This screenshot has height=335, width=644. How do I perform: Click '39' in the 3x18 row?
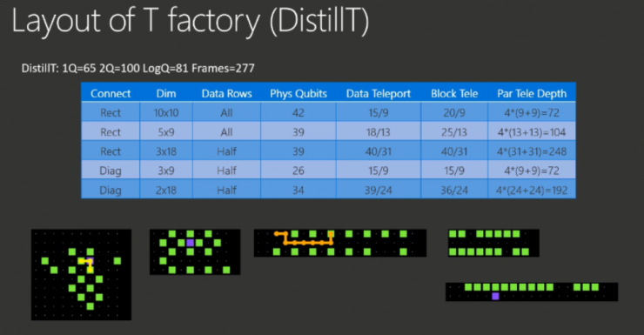(299, 151)
